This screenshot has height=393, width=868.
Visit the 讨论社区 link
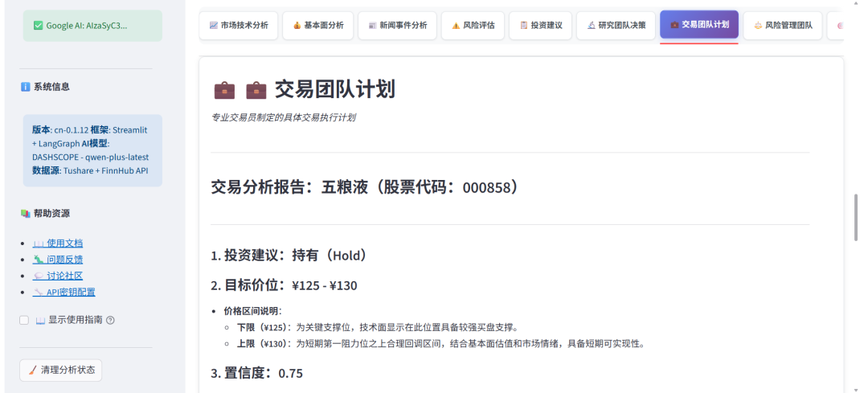point(58,276)
